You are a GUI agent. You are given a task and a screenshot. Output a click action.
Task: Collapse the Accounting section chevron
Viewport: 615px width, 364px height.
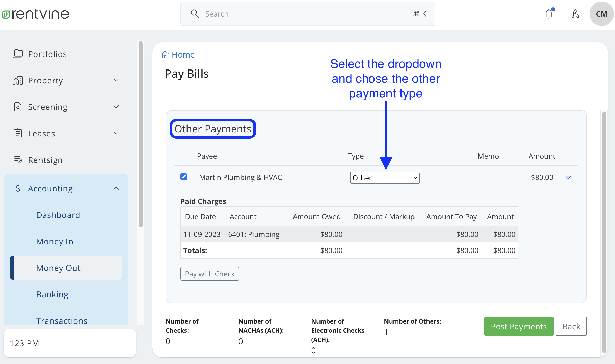tap(116, 188)
